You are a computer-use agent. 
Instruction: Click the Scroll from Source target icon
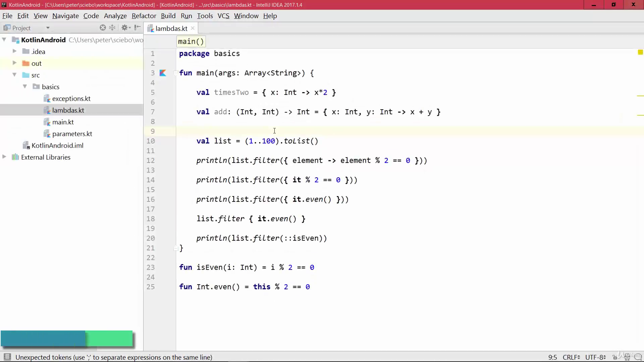103,28
